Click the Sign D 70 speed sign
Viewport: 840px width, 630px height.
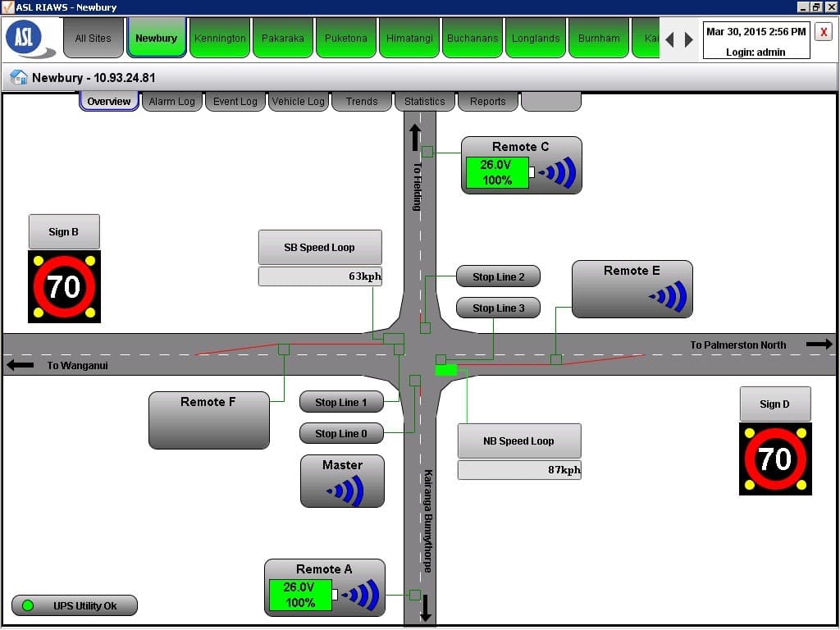775,459
